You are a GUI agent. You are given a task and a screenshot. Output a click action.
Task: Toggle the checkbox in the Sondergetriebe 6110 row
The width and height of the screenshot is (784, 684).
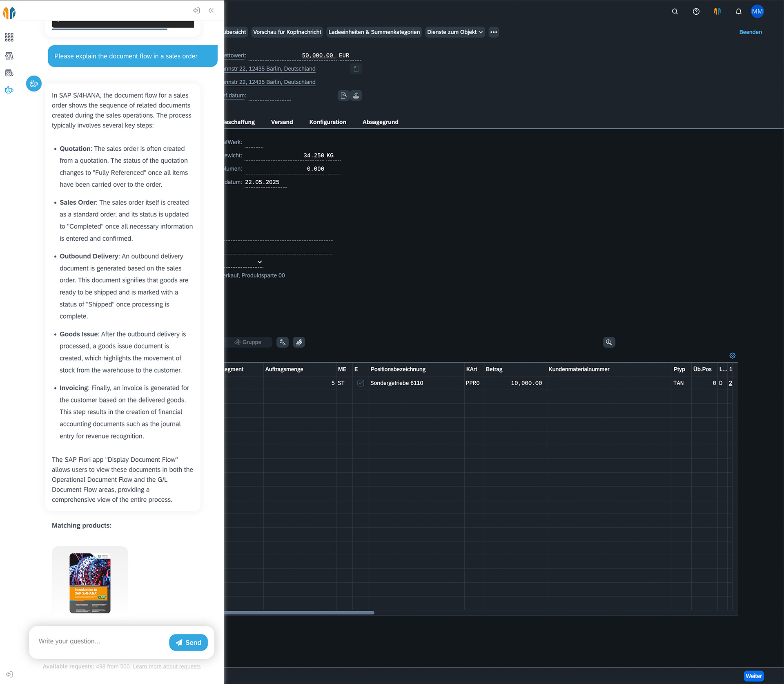tap(361, 383)
